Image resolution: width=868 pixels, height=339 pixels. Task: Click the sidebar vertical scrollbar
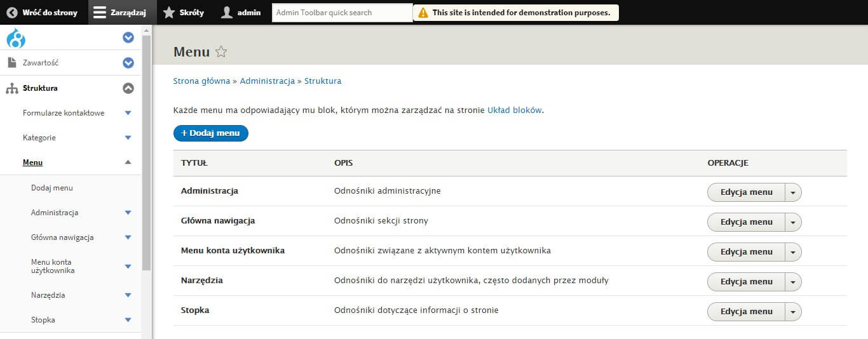coord(146,152)
